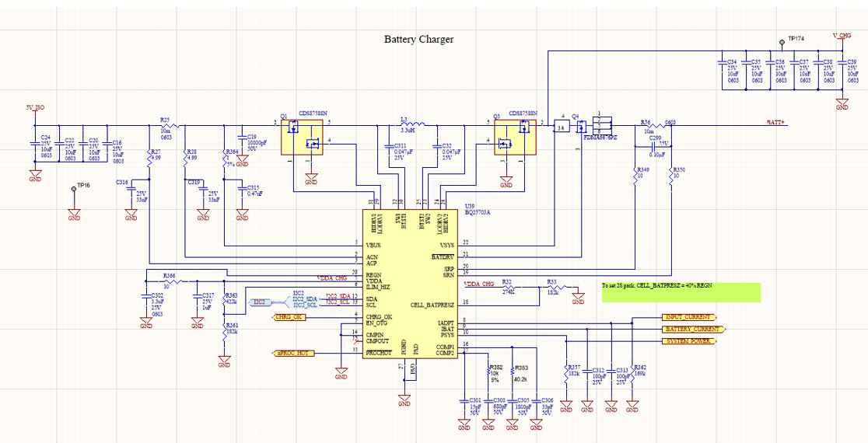Select the SYSTEM_POWER port
The height and width of the screenshot is (443, 868).
click(688, 341)
